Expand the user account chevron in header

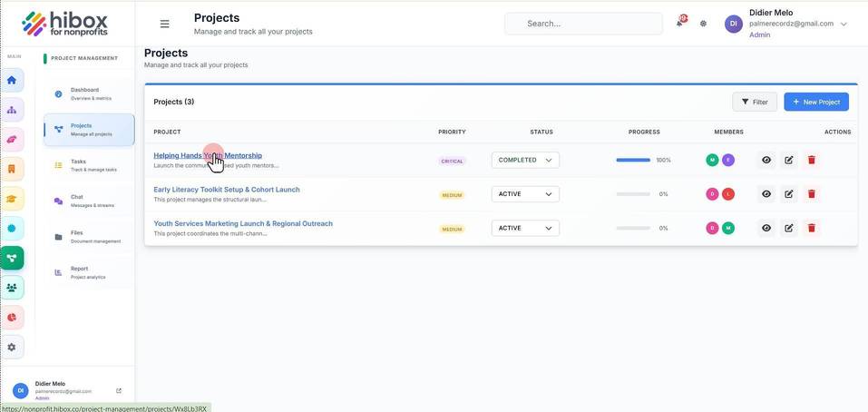pyautogui.click(x=844, y=24)
